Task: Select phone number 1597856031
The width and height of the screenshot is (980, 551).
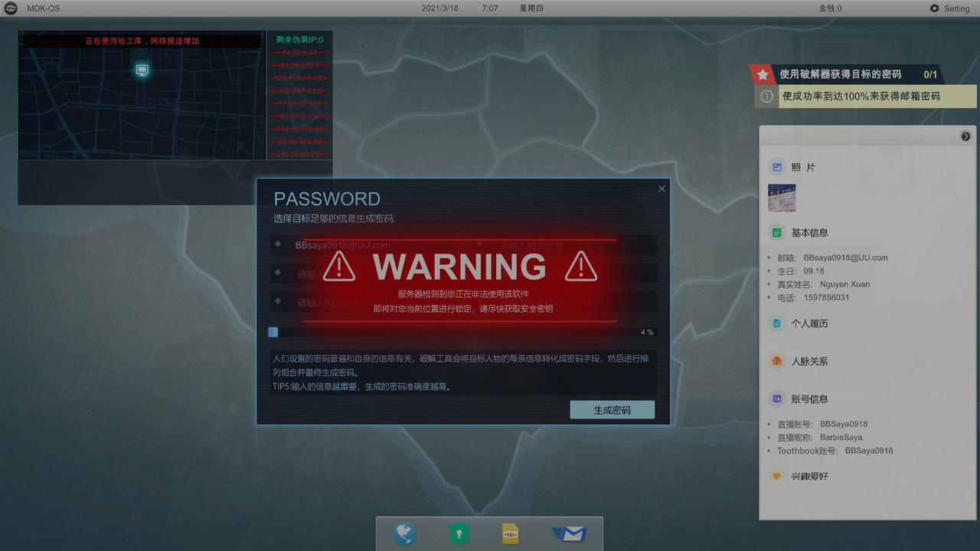Action: point(827,298)
